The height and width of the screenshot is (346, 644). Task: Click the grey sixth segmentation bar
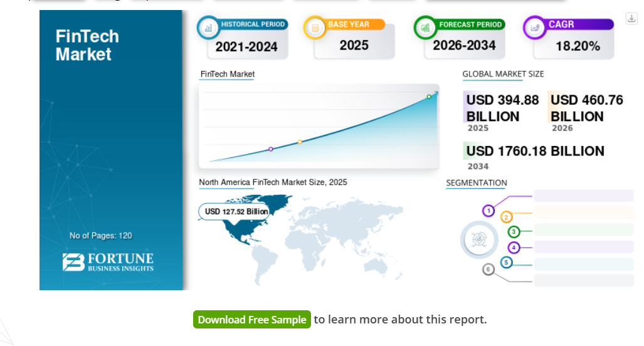point(584,280)
